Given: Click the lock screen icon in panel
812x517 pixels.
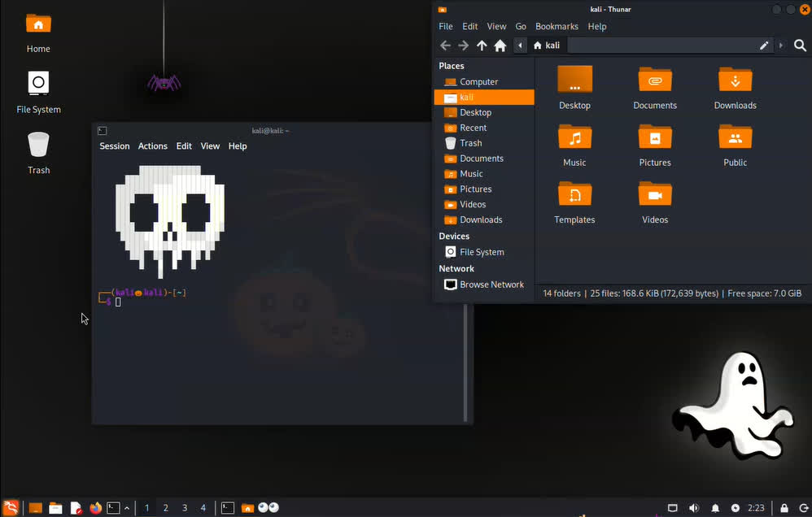Looking at the screenshot, I should point(784,508).
